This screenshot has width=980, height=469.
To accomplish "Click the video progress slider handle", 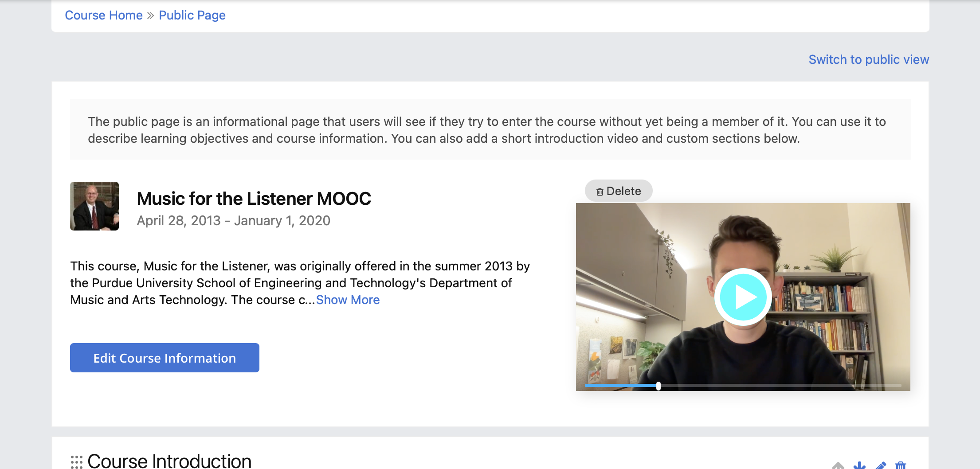I will (x=659, y=386).
